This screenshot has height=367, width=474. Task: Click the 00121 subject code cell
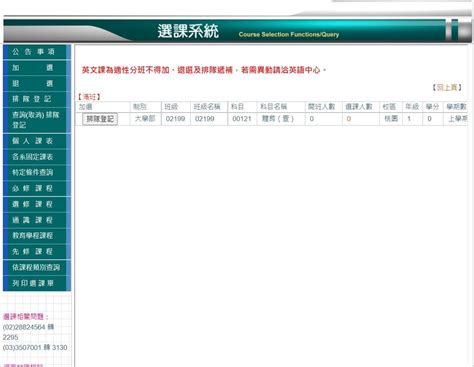242,119
